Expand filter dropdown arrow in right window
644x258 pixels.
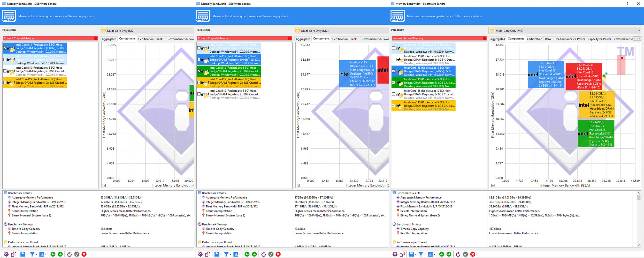tap(425, 255)
